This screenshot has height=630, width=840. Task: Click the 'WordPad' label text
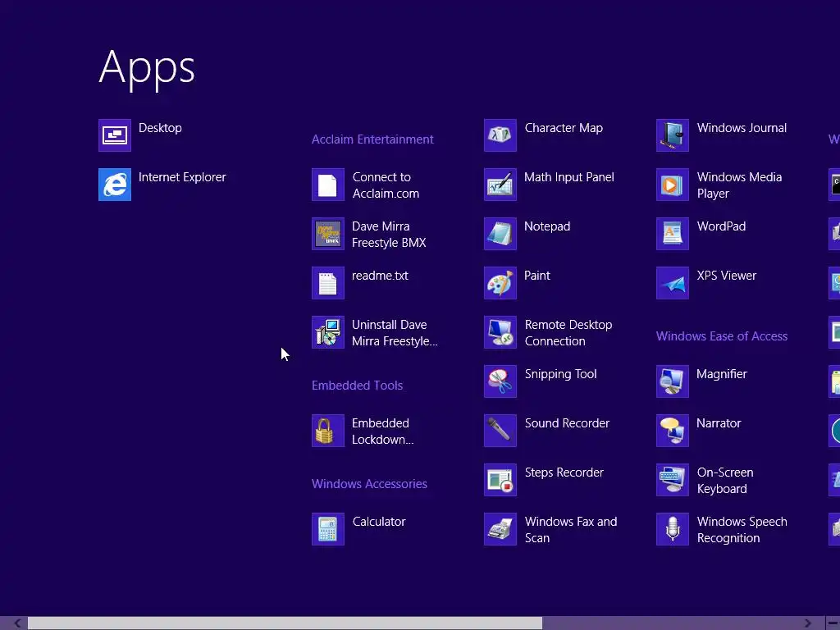(721, 226)
